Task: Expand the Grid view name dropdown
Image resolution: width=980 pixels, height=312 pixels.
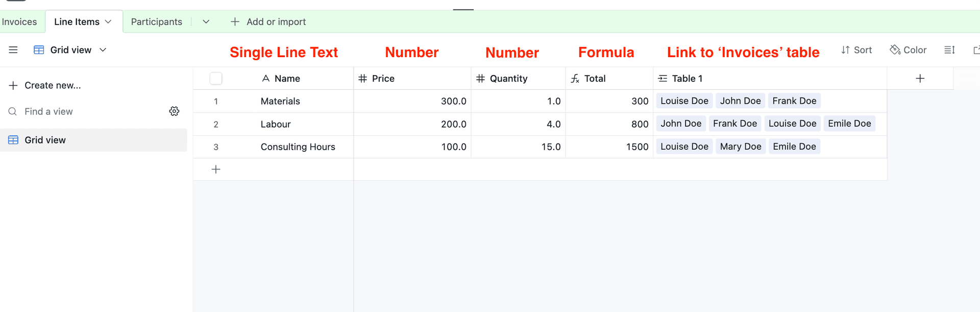Action: click(103, 50)
